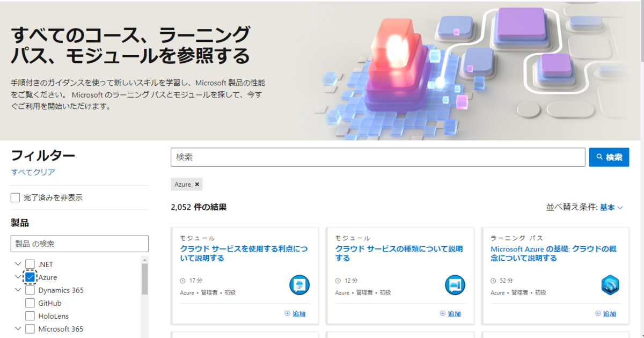Click the clock icon next to 12 分
Viewport: 644px width, 338px height.
338,281
